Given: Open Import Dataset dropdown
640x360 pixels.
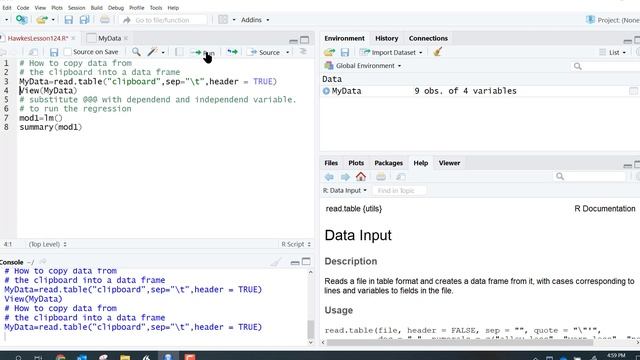Looking at the screenshot, I should (391, 52).
